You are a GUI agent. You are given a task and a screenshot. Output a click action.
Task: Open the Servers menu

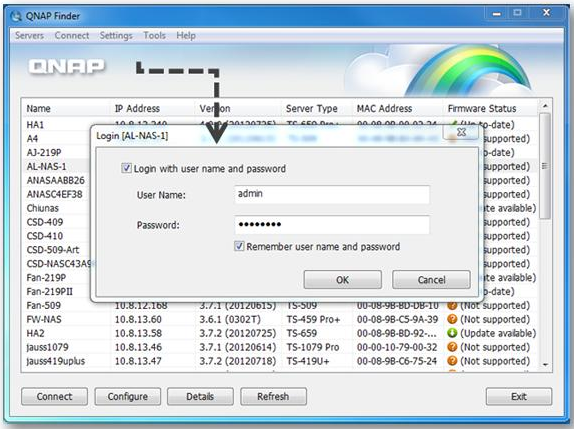(x=29, y=36)
